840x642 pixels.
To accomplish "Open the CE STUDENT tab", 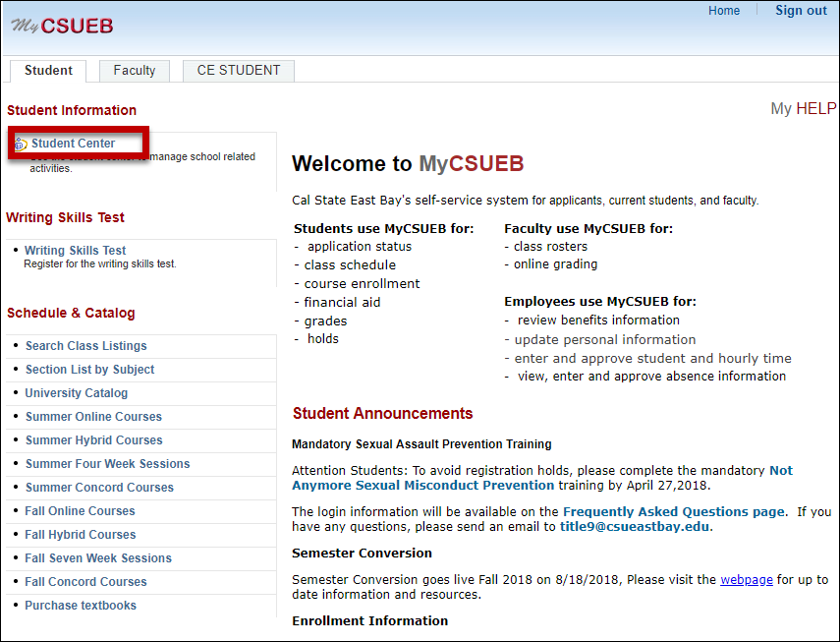I will 239,70.
